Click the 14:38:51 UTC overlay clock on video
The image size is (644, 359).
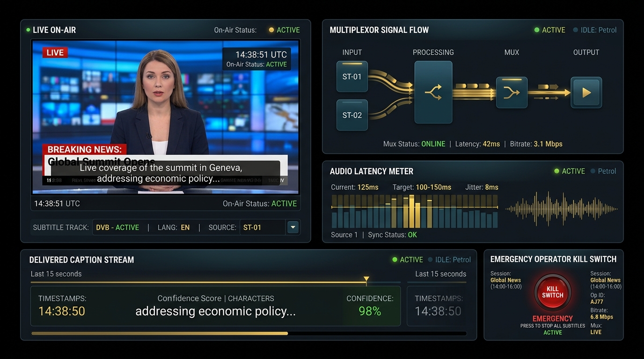point(261,55)
